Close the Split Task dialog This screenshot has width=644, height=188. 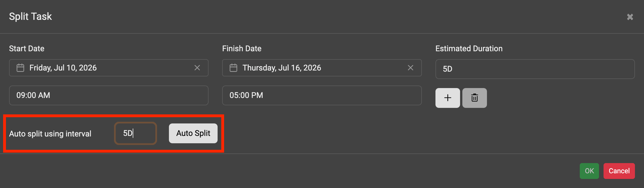point(630,17)
